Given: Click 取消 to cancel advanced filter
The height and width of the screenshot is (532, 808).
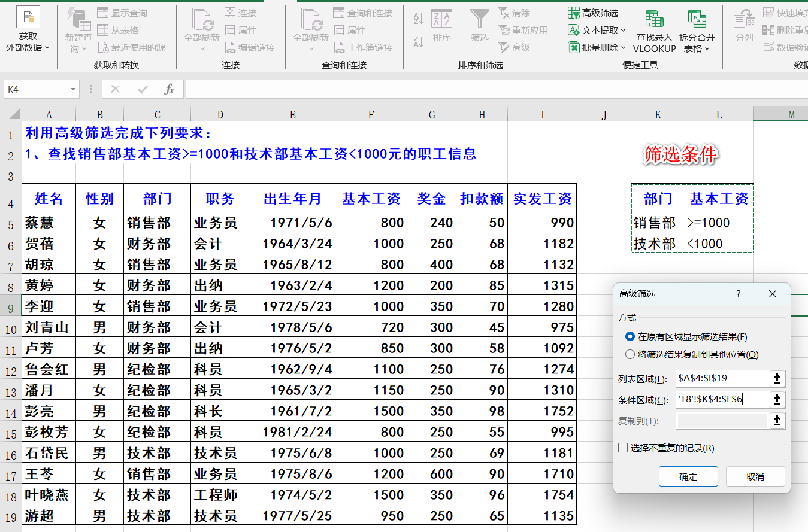Looking at the screenshot, I should click(755, 476).
